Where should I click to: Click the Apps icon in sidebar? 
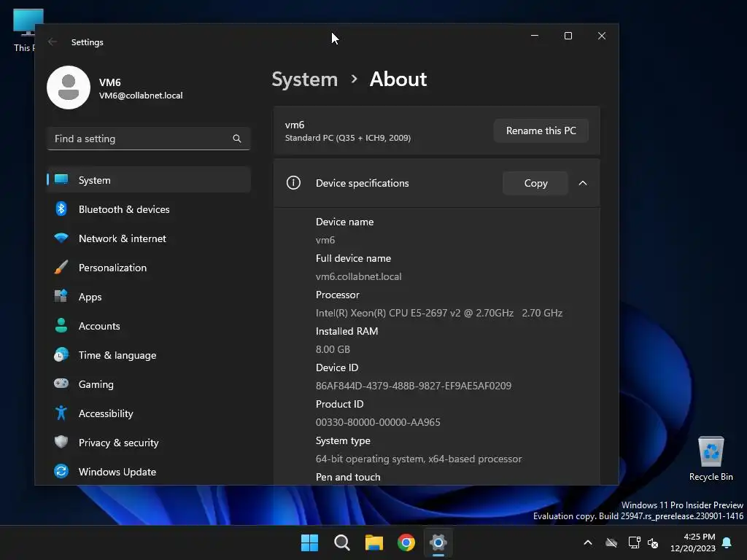pos(61,296)
